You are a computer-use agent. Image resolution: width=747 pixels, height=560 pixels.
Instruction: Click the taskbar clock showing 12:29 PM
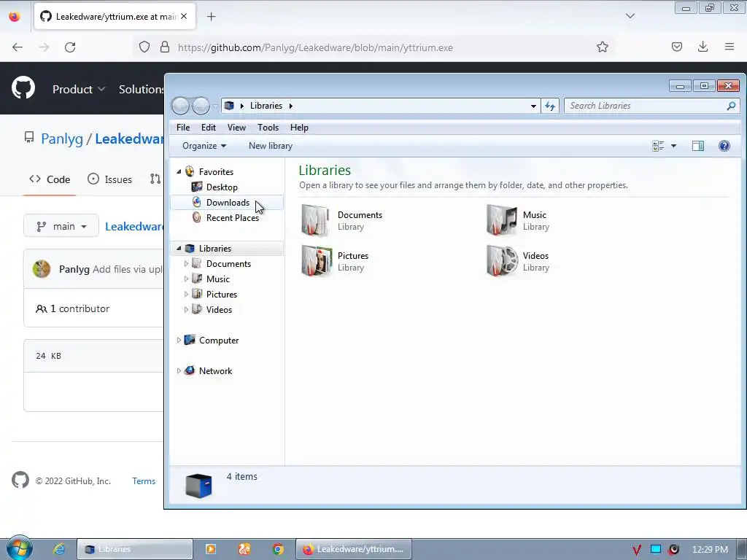click(x=710, y=550)
